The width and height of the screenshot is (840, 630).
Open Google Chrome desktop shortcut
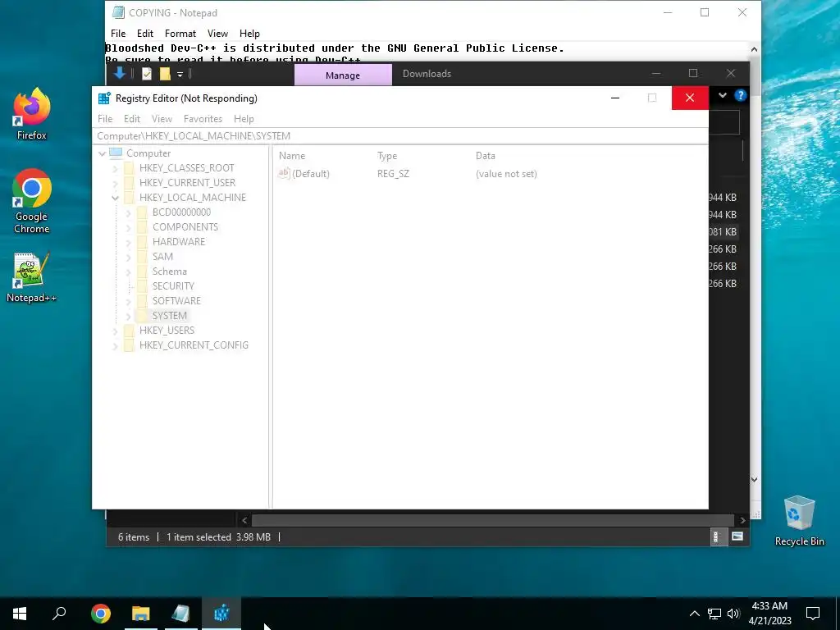(32, 201)
